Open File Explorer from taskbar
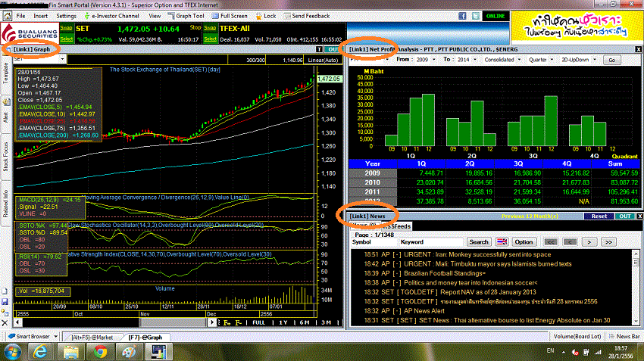Screen dimensions: 644x361 (x=70, y=352)
